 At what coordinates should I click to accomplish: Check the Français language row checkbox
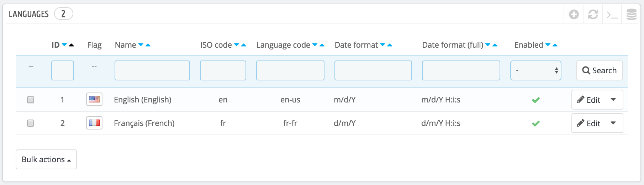31,123
